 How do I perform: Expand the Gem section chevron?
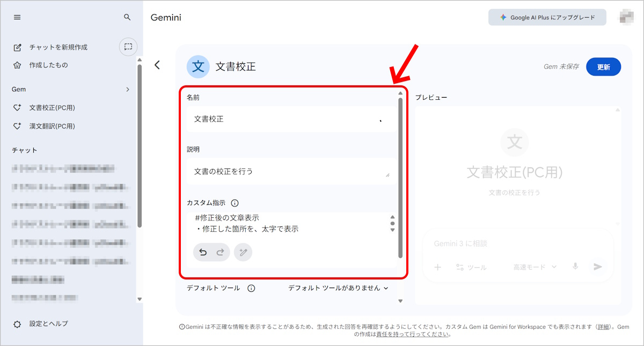[x=128, y=89]
